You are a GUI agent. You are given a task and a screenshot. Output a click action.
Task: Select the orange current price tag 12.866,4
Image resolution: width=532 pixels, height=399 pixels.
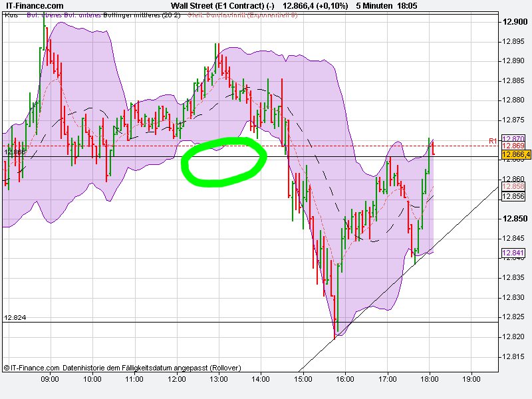[516, 154]
